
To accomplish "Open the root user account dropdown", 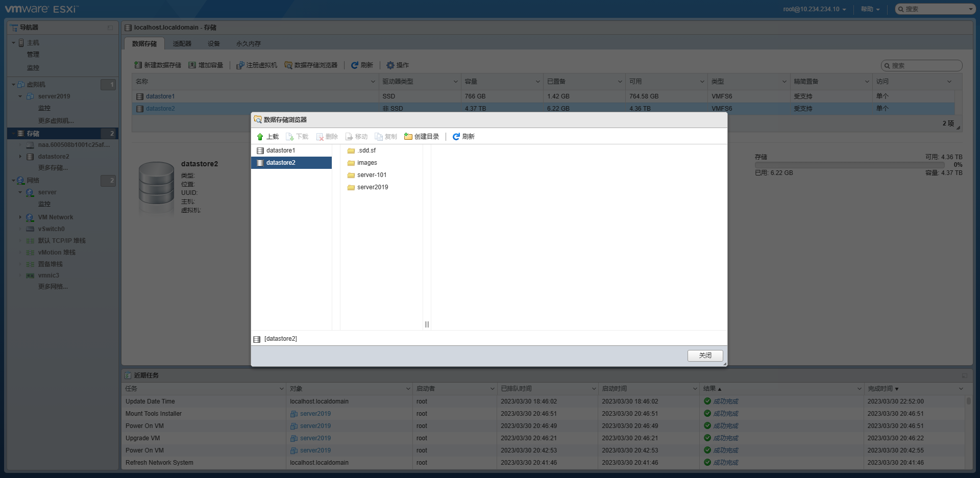I will tap(814, 9).
